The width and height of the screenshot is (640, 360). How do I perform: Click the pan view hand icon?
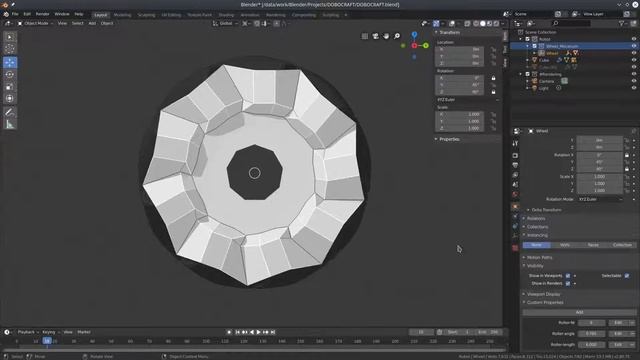(x=386, y=36)
